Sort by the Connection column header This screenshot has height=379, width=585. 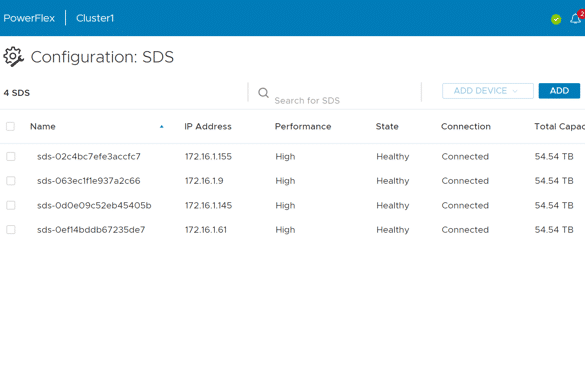pyautogui.click(x=466, y=126)
